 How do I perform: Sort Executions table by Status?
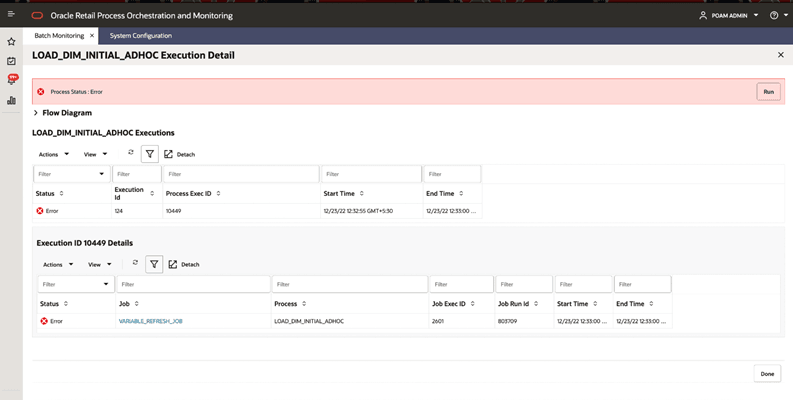pos(62,194)
